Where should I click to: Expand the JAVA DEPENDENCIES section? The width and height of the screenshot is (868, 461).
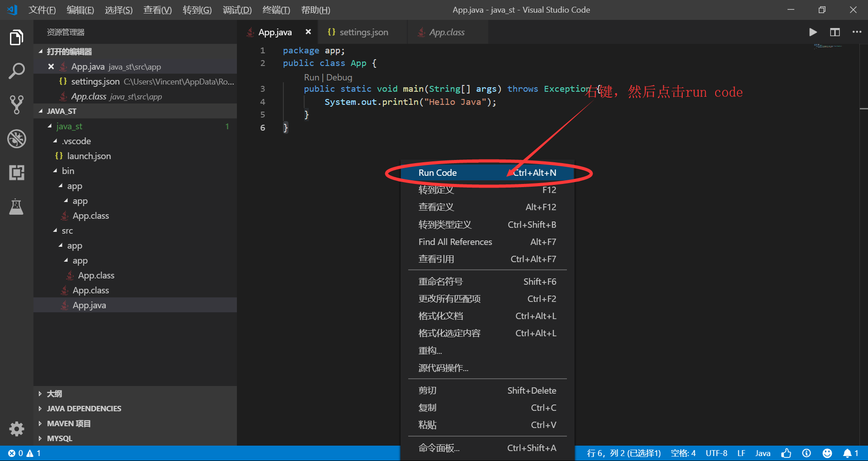84,408
